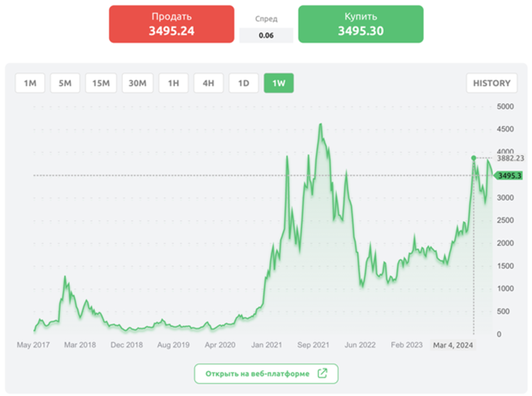Toggle the active 1W timeframe
This screenshot has height=396, width=532.
click(278, 83)
